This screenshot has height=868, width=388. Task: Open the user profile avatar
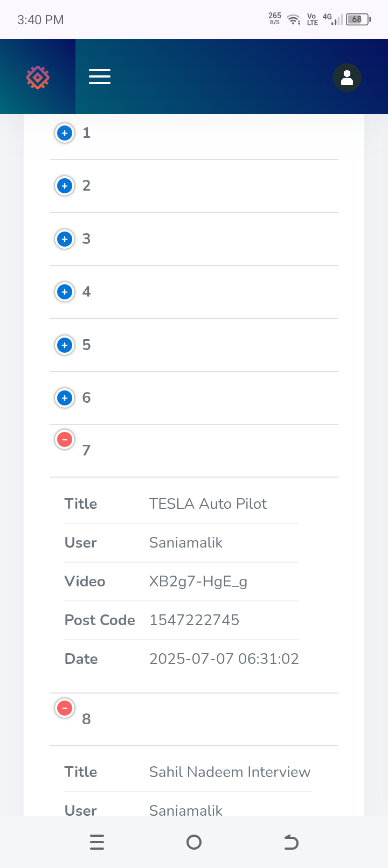(347, 78)
